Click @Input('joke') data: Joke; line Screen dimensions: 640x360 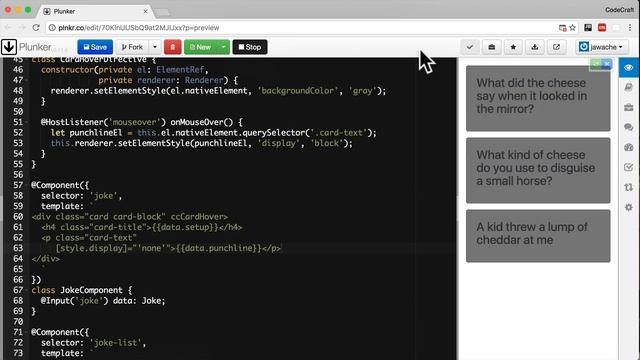pyautogui.click(x=103, y=301)
